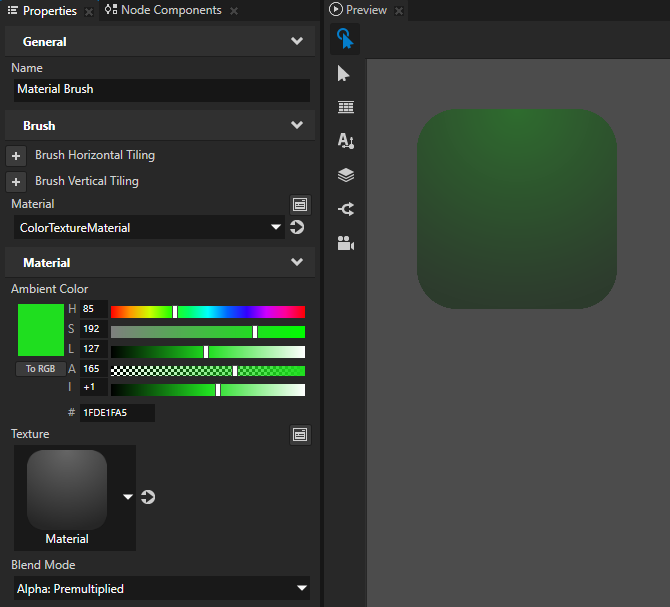Click the Ambient Color label
The image size is (670, 607).
(50, 289)
